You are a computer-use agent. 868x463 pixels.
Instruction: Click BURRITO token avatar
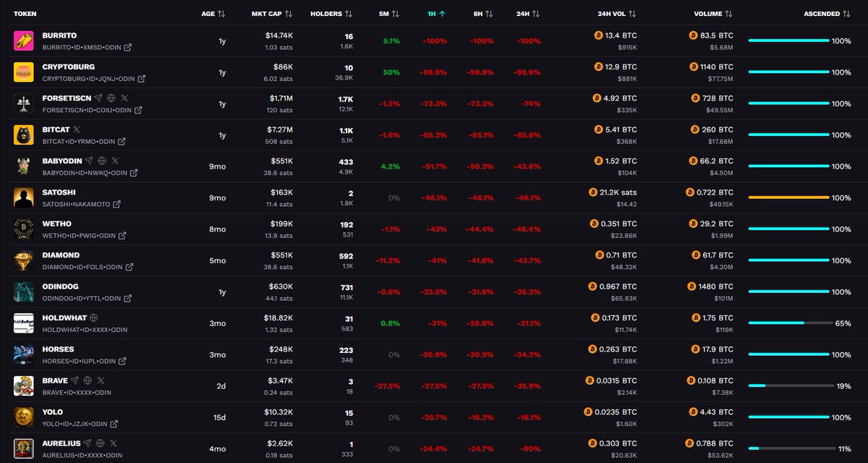[24, 41]
